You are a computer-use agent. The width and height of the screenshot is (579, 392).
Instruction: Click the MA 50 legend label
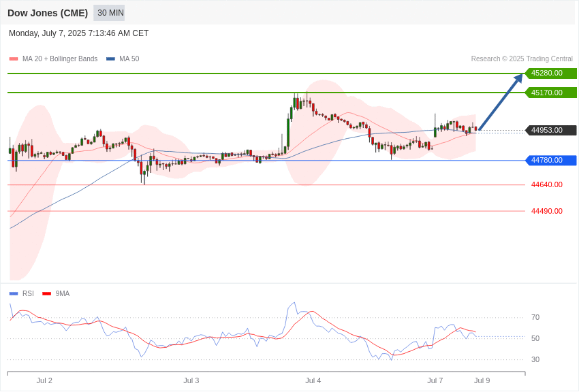coord(129,59)
